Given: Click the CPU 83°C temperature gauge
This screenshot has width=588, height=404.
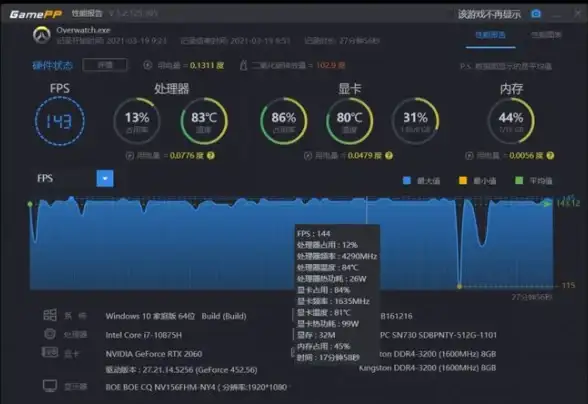Looking at the screenshot, I should coord(204,121).
